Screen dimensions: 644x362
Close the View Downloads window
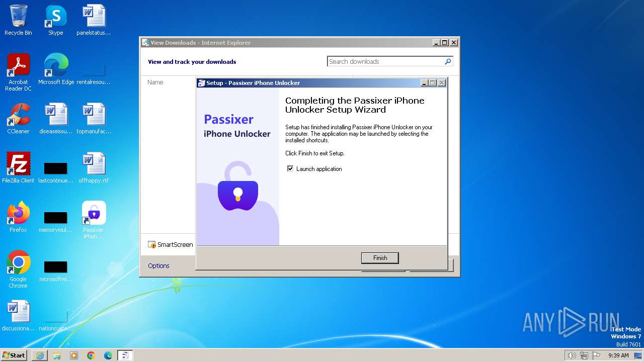453,43
